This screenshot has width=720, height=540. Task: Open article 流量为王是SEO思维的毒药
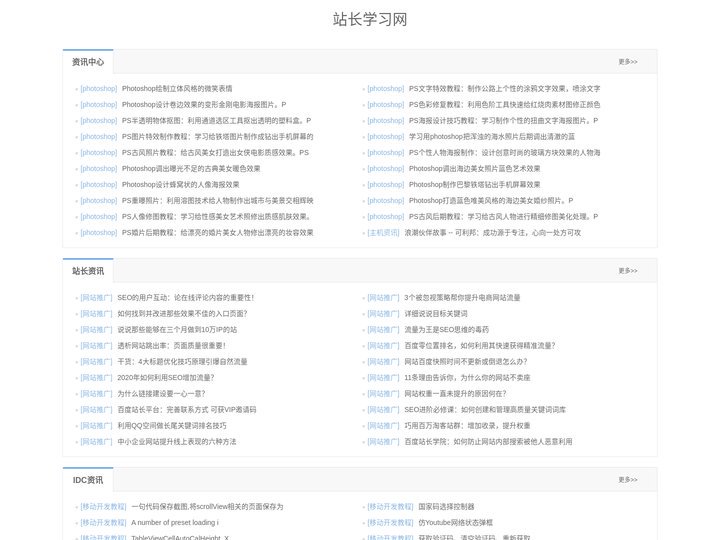[446, 330]
